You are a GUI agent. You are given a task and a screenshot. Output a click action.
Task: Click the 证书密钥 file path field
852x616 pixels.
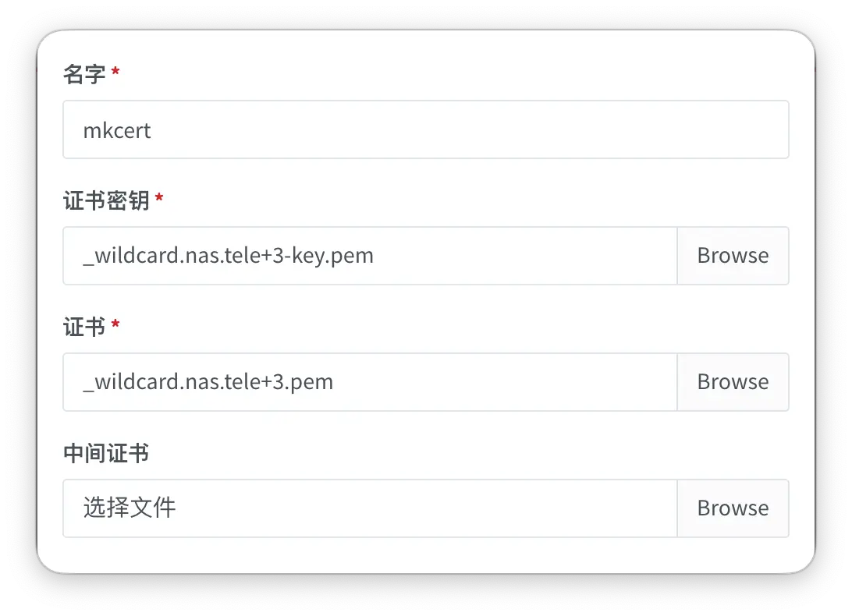[369, 256]
